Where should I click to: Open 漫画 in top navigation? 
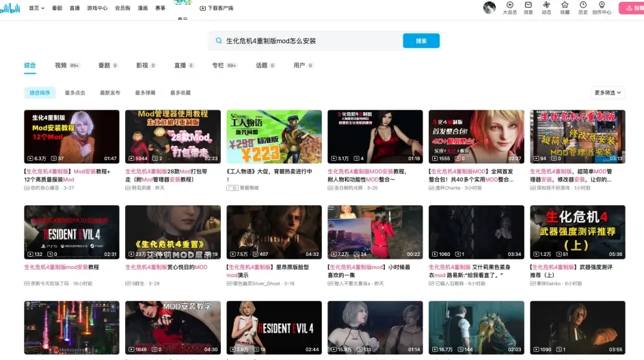[x=142, y=8]
